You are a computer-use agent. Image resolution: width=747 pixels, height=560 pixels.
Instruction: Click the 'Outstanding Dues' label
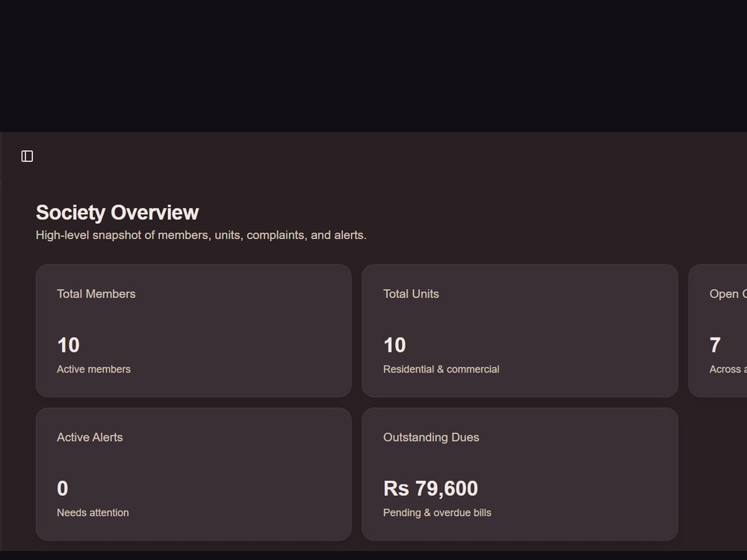click(x=431, y=437)
